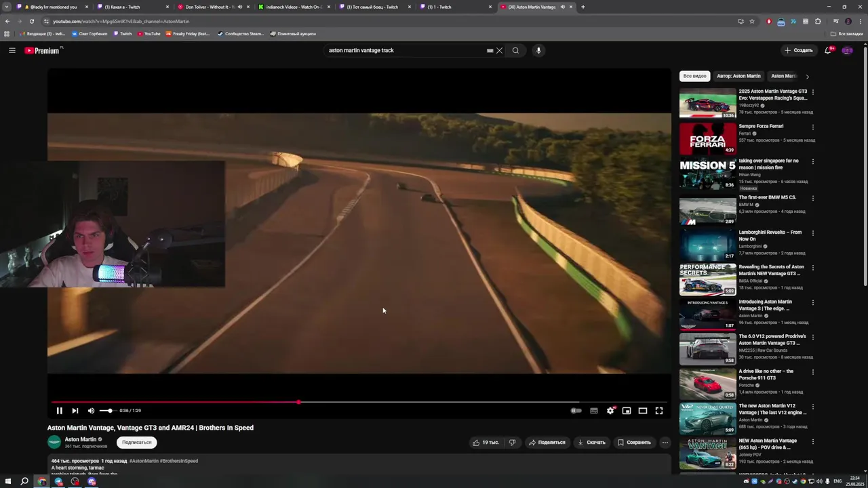Open the #BrothersInSpeed hashtag link
This screenshot has width=868, height=488.
(179, 461)
